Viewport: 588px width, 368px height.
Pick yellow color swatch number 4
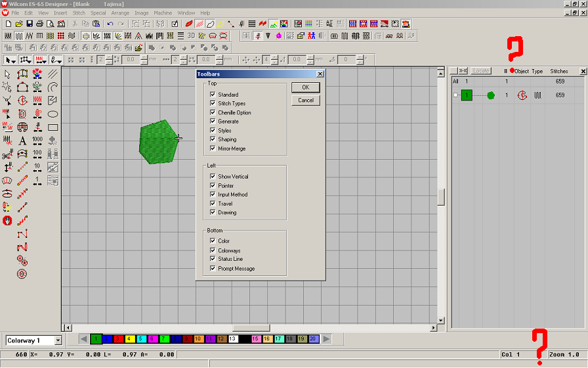(129, 339)
